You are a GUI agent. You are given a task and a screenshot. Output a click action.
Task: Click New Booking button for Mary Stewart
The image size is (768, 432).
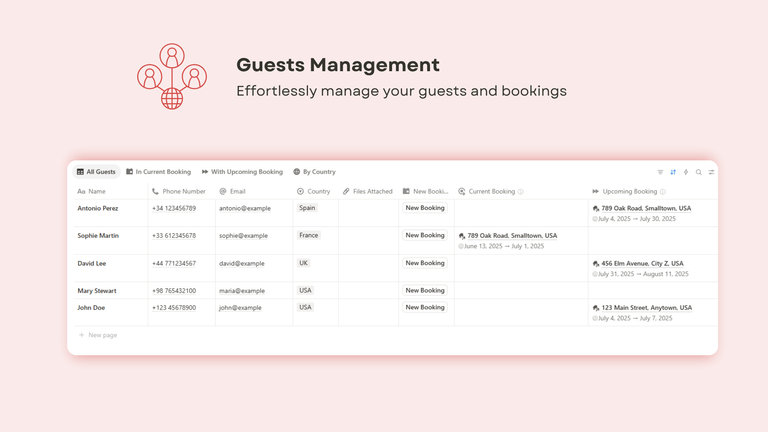click(425, 290)
